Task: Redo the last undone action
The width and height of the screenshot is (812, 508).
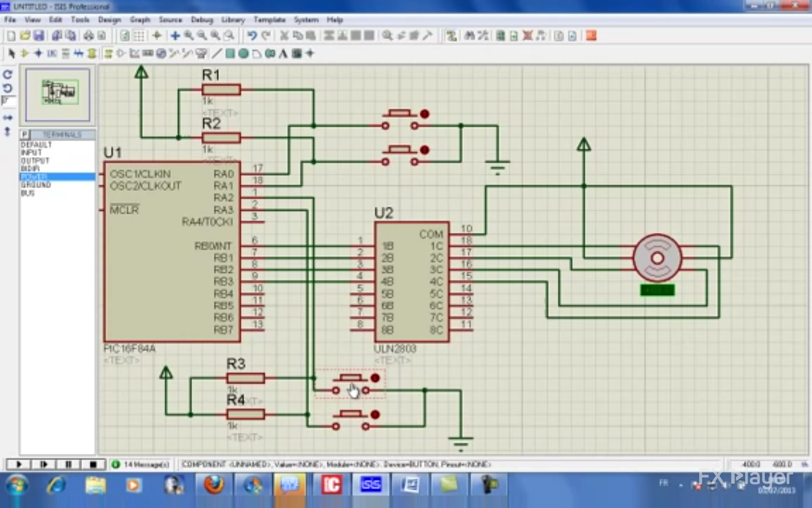Action: (266, 36)
